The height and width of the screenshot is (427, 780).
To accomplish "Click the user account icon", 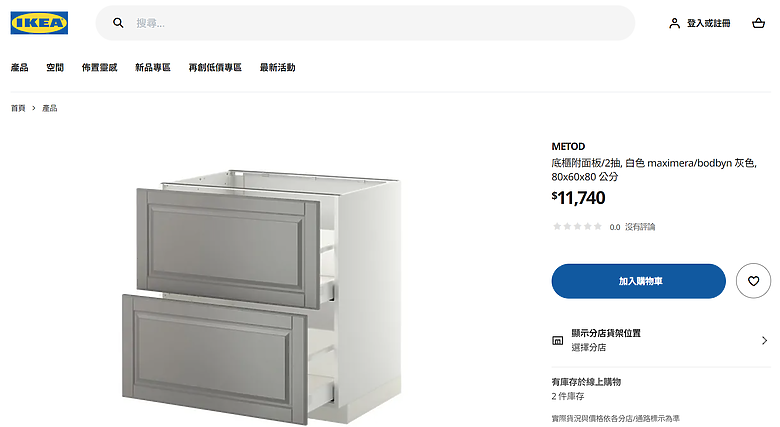I will (x=674, y=23).
